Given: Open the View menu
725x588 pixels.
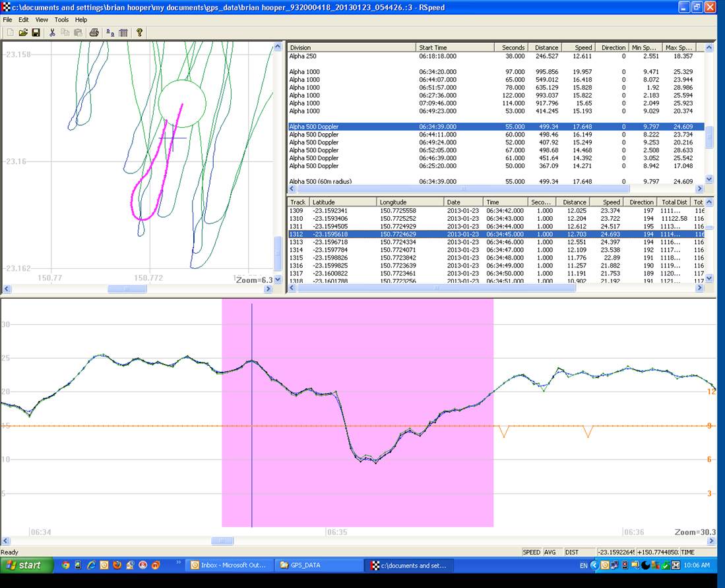Looking at the screenshot, I should tap(42, 20).
